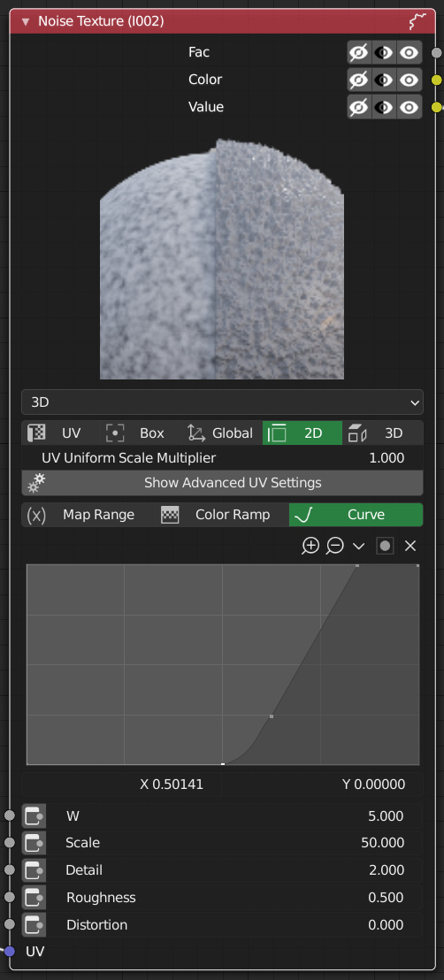This screenshot has height=980, width=444.
Task: Delete the selected curve point
Action: 410,547
